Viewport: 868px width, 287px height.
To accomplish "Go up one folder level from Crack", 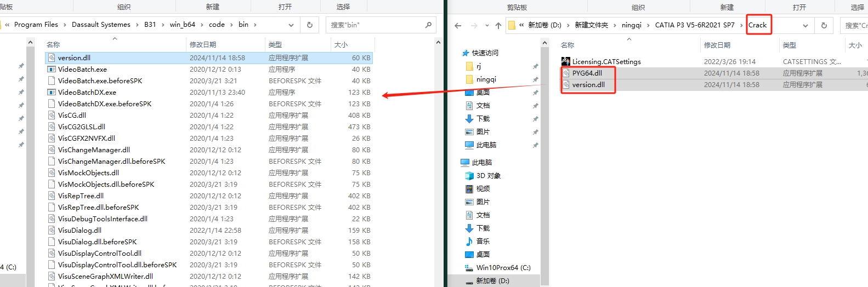I will 498,25.
